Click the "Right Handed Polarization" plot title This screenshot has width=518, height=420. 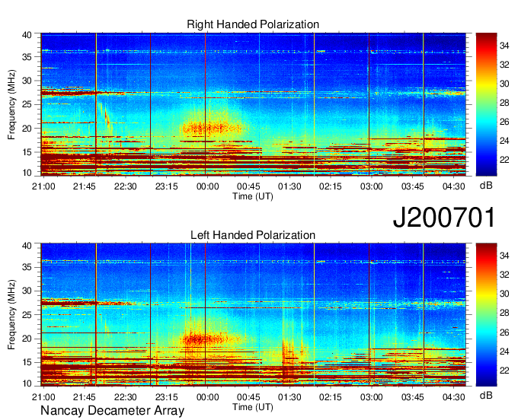coord(253,24)
